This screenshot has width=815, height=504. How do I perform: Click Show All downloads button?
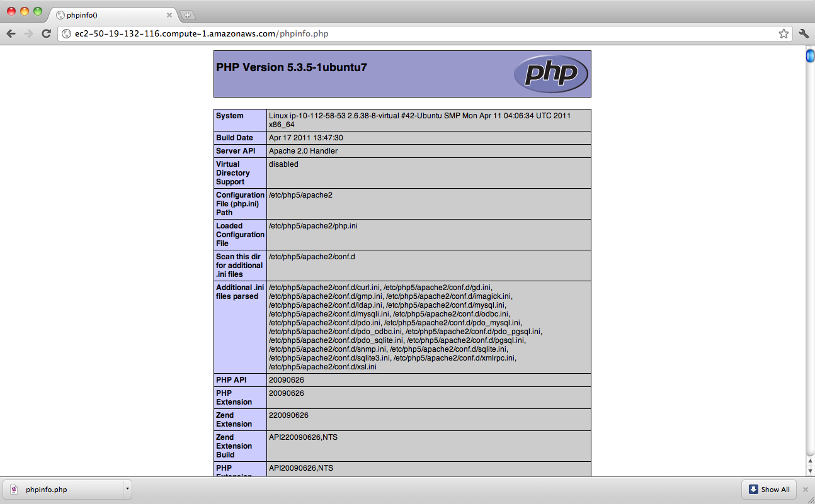769,490
